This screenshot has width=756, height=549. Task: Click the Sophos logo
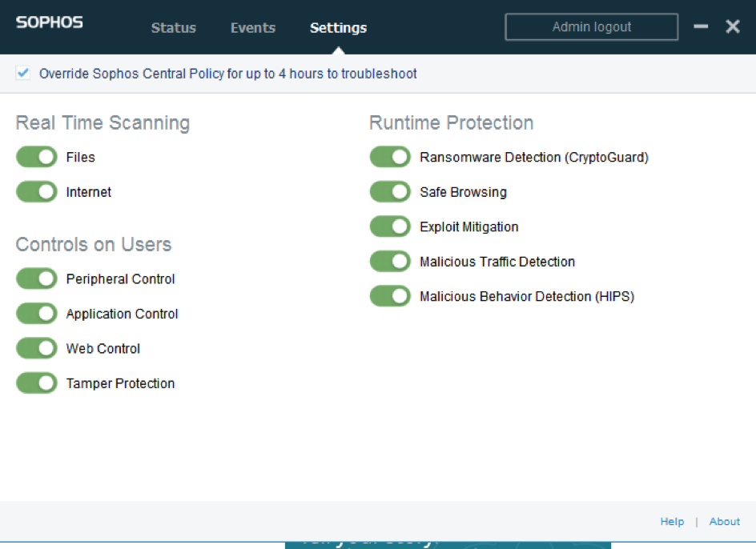[x=49, y=22]
